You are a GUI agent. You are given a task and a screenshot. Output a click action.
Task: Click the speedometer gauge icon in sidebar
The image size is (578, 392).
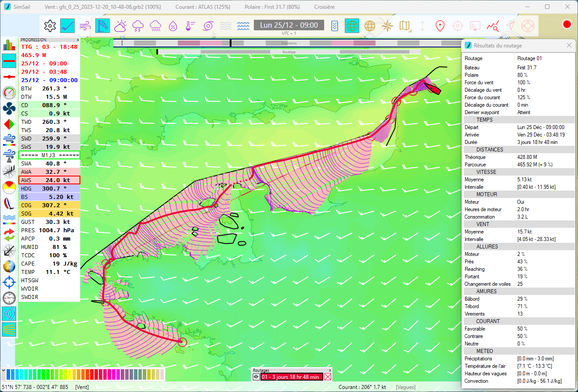(x=9, y=92)
